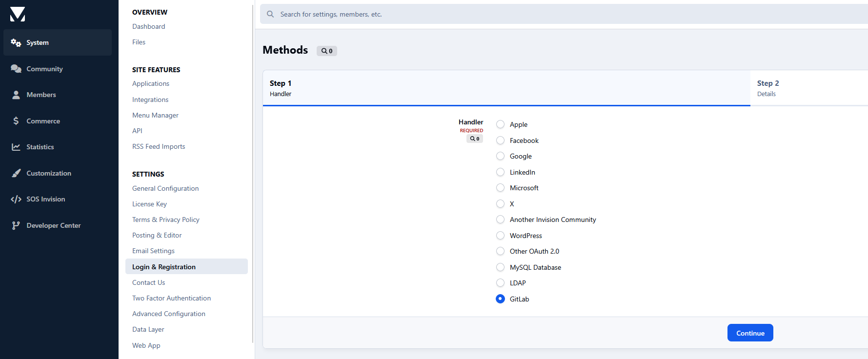Open the License Key page
The width and height of the screenshot is (868, 359).
pyautogui.click(x=150, y=204)
